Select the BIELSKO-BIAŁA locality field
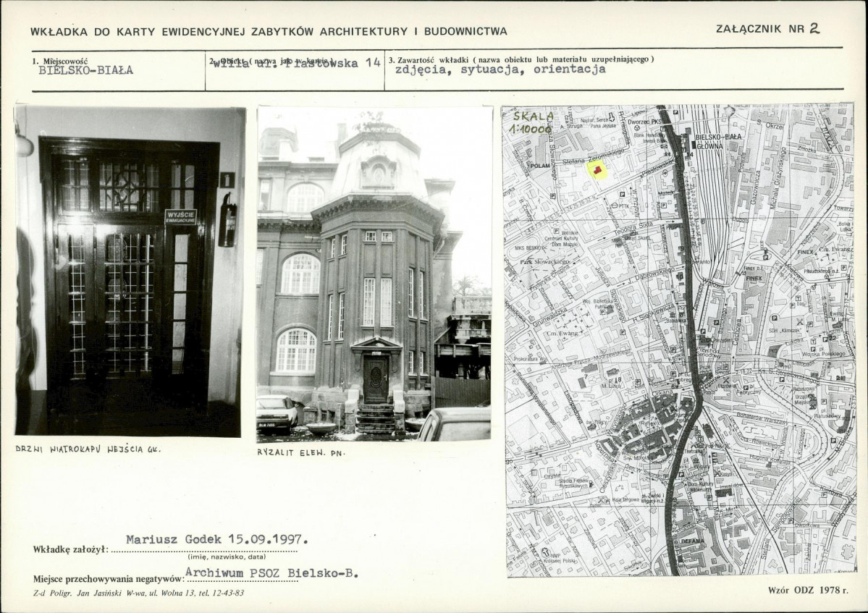The image size is (868, 613). [85, 71]
